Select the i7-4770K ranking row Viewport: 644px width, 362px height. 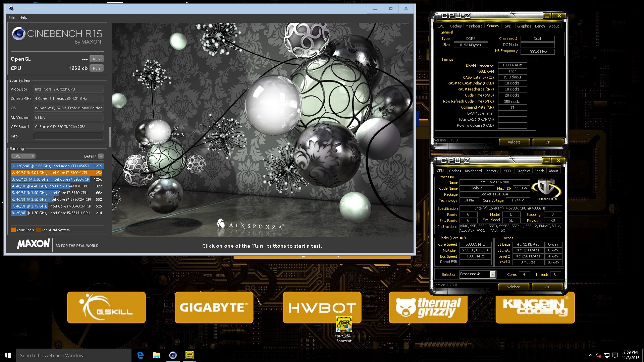click(x=57, y=186)
